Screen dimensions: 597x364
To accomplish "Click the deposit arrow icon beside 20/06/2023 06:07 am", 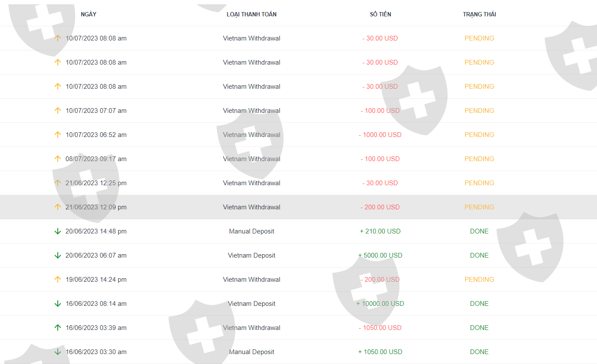I will [x=58, y=255].
